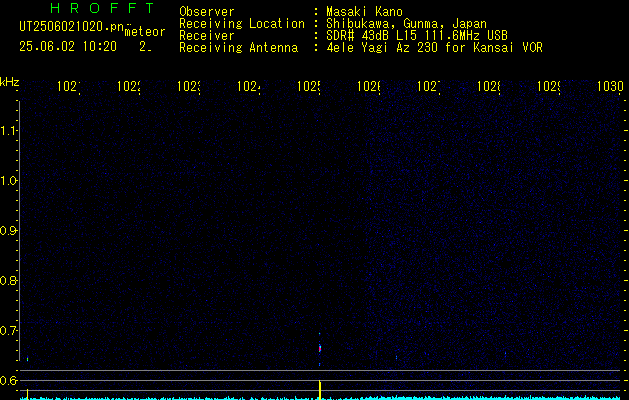Select the file name UT2506021020.pn text
This screenshot has height=400, width=629.
click(x=72, y=27)
